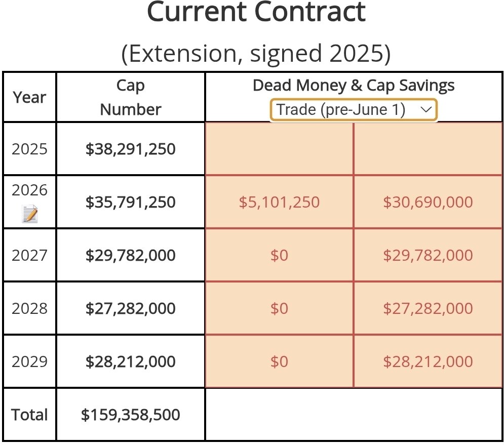Select the 2029 cap savings $28,212,000 cell
The width and height of the screenshot is (504, 445).
click(428, 361)
